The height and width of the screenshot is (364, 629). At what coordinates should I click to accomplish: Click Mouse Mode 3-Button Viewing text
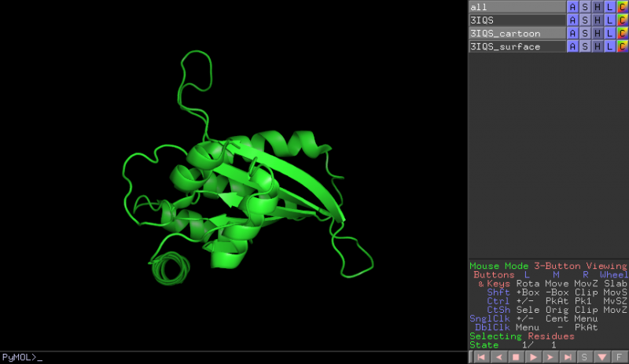coord(547,266)
